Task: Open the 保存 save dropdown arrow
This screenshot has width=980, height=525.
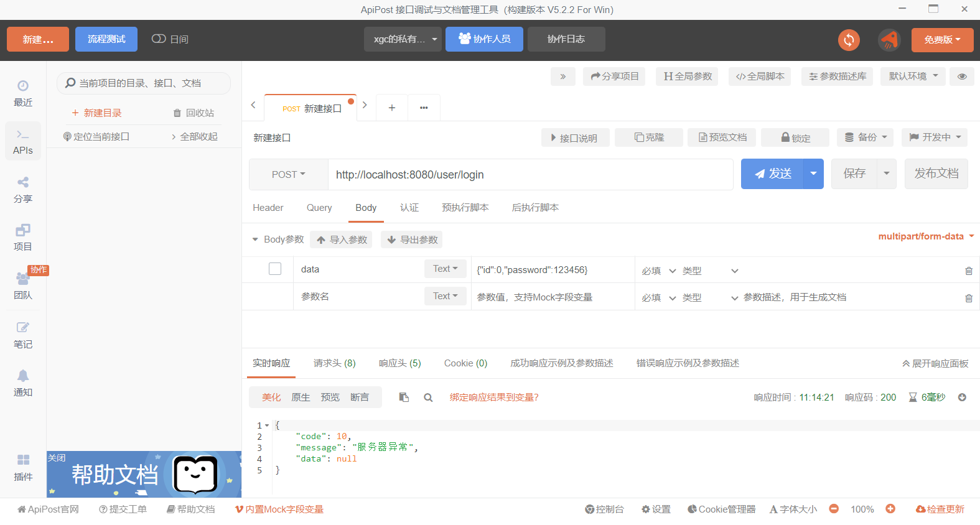Action: tap(887, 174)
